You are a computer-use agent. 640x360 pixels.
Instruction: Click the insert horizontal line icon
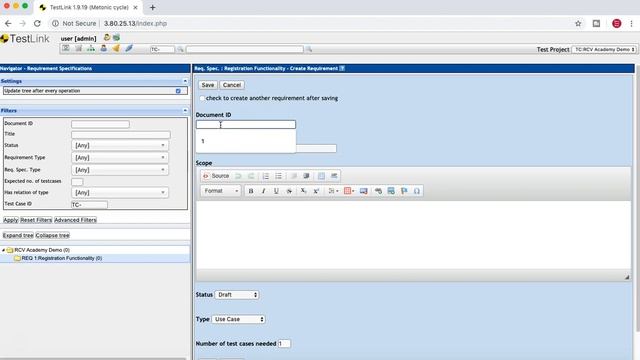pos(391,191)
